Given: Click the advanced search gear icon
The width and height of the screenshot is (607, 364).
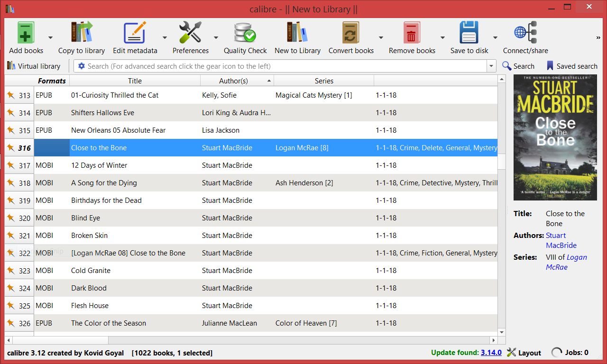Looking at the screenshot, I should click(x=82, y=66).
